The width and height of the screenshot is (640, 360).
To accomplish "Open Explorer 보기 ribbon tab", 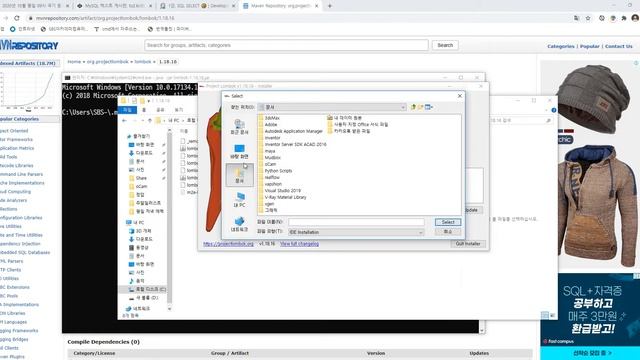I will [179, 110].
